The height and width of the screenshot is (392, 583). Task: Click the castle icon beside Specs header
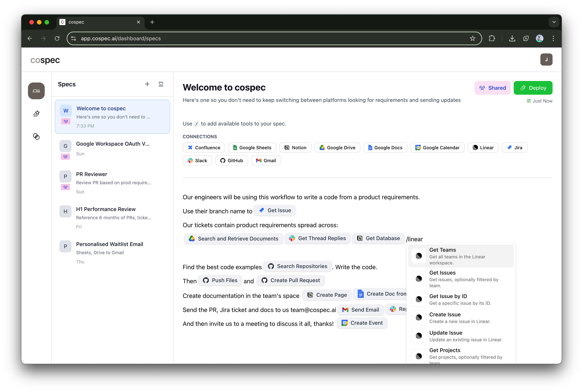(x=161, y=84)
